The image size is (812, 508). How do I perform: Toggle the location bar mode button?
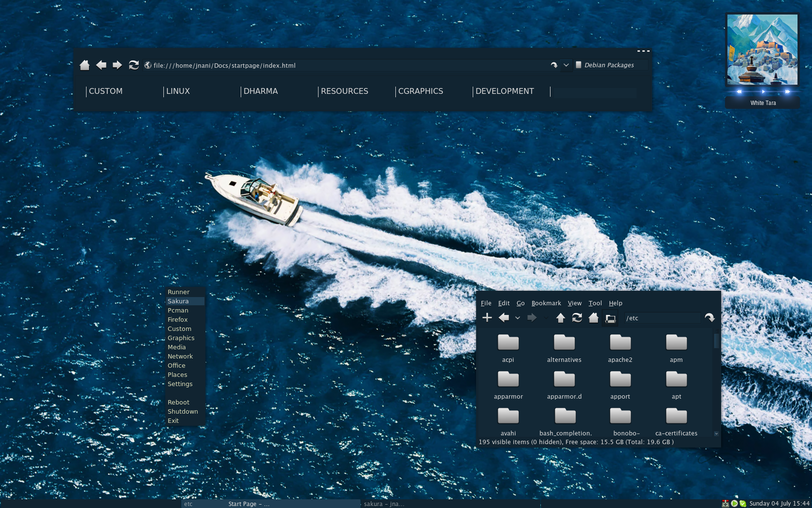(610, 318)
